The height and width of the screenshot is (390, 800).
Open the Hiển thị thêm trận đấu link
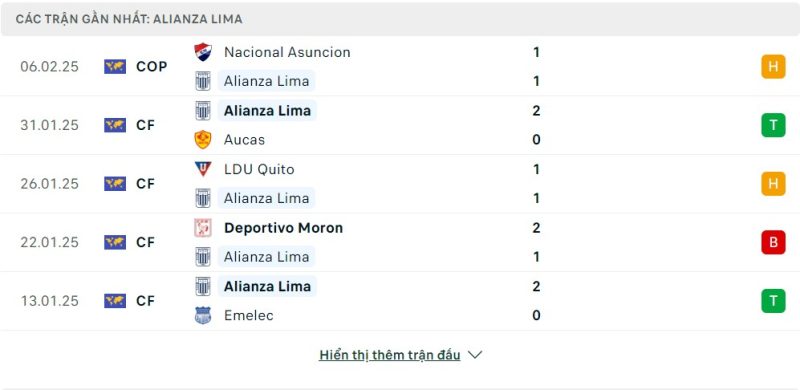(x=390, y=355)
